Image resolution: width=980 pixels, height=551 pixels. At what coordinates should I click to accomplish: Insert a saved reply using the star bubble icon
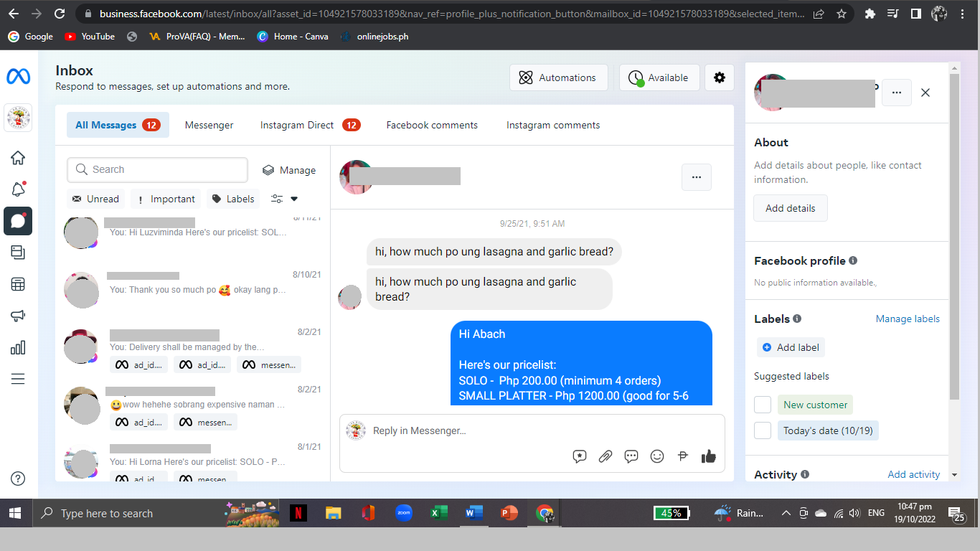coord(580,456)
